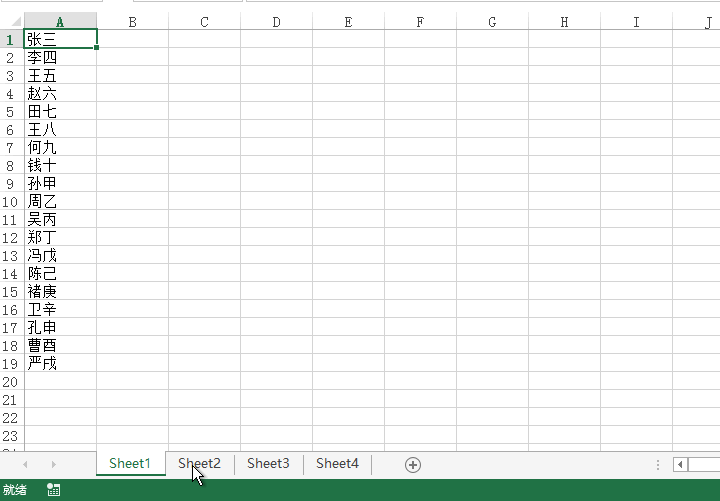
Task: Select column E header
Action: (x=349, y=22)
